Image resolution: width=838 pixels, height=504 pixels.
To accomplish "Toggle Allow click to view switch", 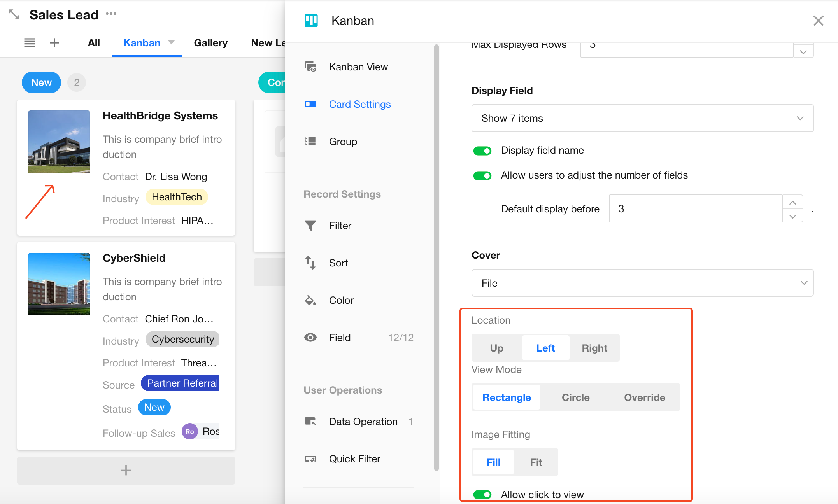I will [482, 495].
